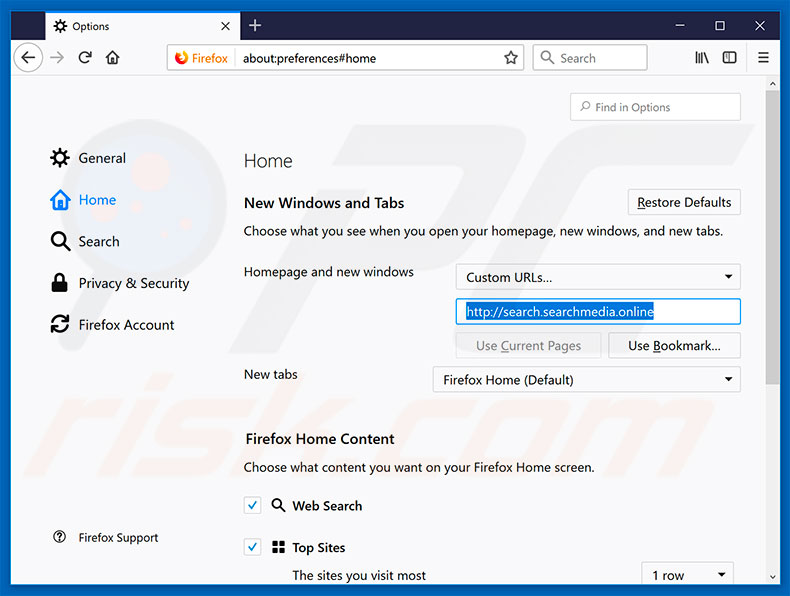Open the Firefox Support link

[x=118, y=538]
